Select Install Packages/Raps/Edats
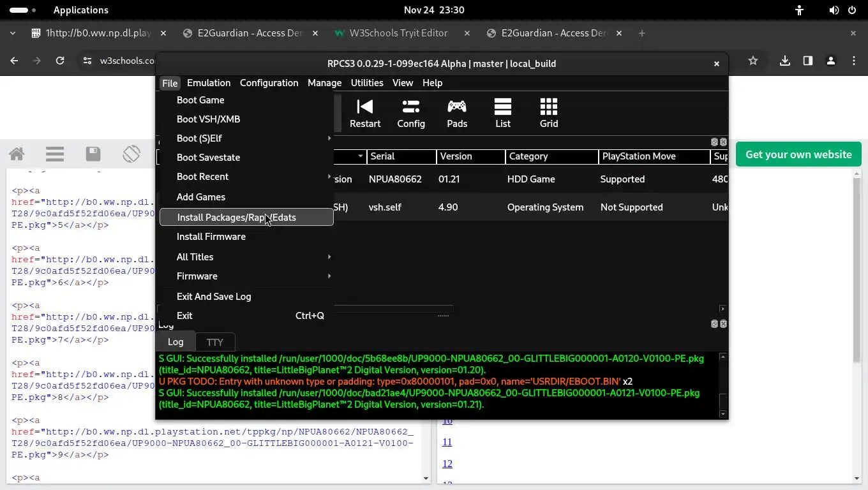The width and height of the screenshot is (868, 490). point(246,218)
